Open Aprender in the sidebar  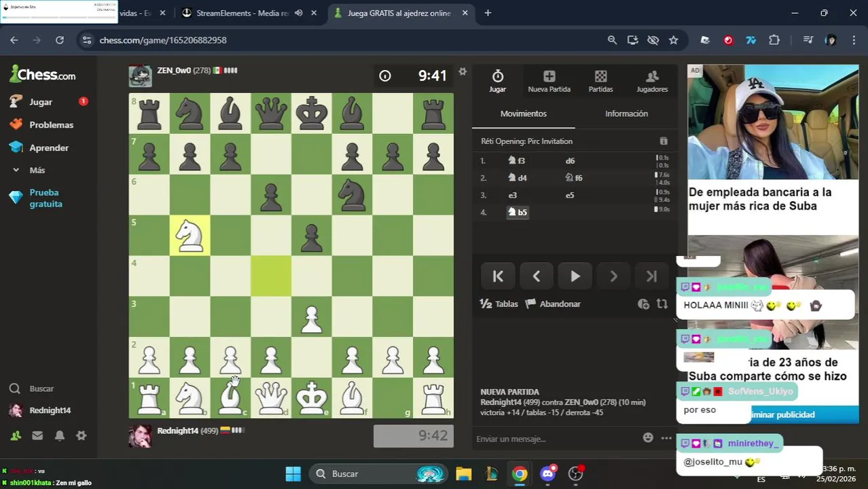pyautogui.click(x=48, y=147)
